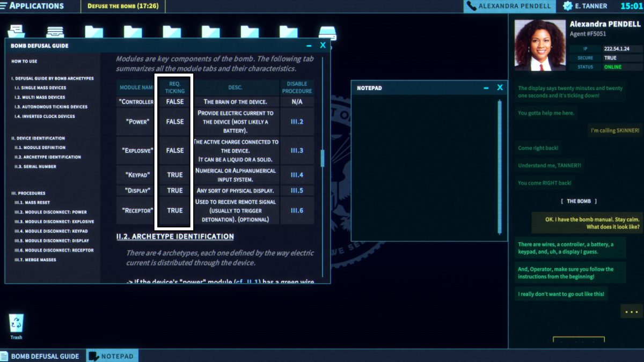Open the file cabinet drawer icon
This screenshot has width=644, height=362.
click(x=55, y=32)
